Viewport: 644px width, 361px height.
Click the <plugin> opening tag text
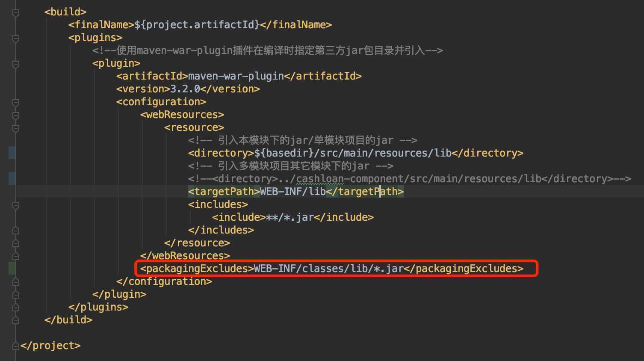point(116,63)
